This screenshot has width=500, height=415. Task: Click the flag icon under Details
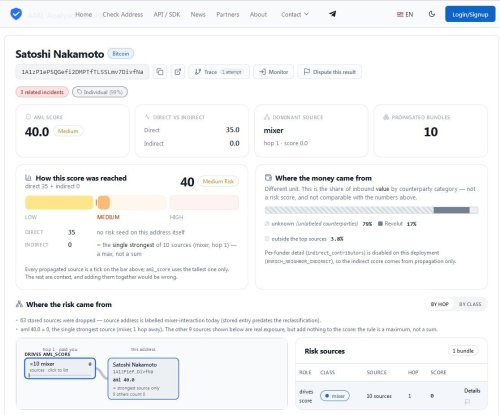(x=467, y=402)
